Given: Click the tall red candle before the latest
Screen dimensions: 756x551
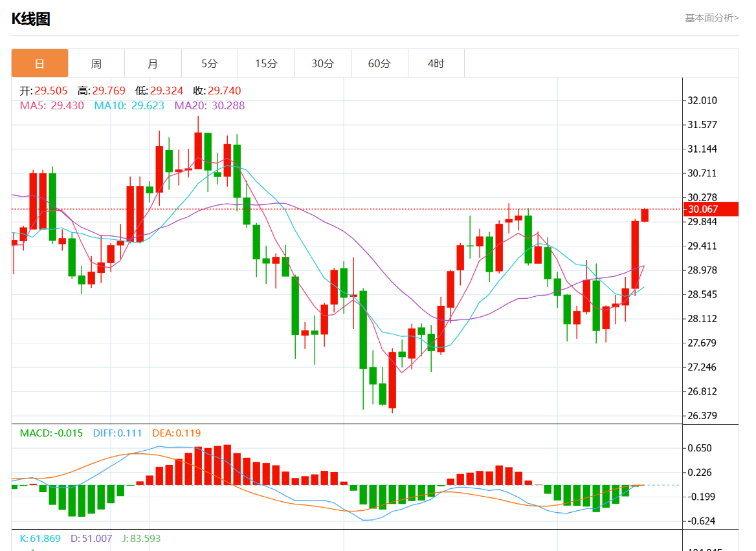Looking at the screenshot, I should [x=635, y=255].
